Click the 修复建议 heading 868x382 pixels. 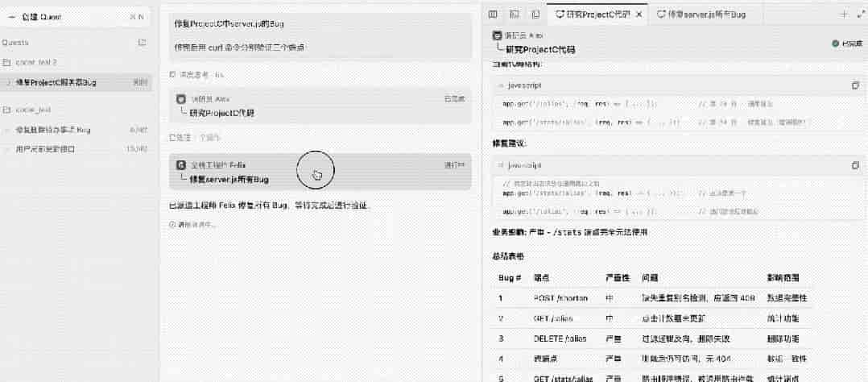point(509,143)
